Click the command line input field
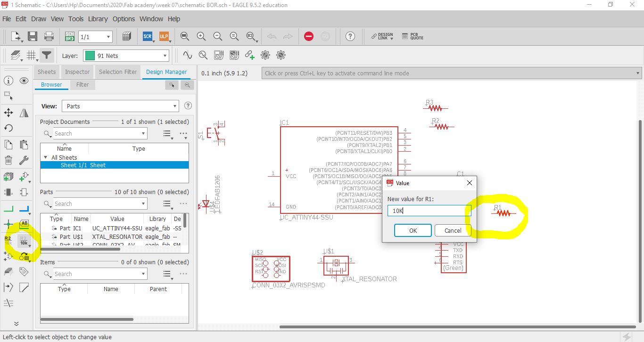644x342 pixels. click(x=452, y=73)
